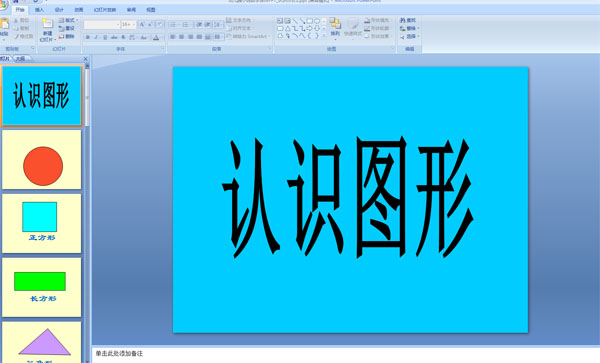Screen dimensions: 600x363
Task: Open the font name dropdown
Action: [x=102, y=25]
